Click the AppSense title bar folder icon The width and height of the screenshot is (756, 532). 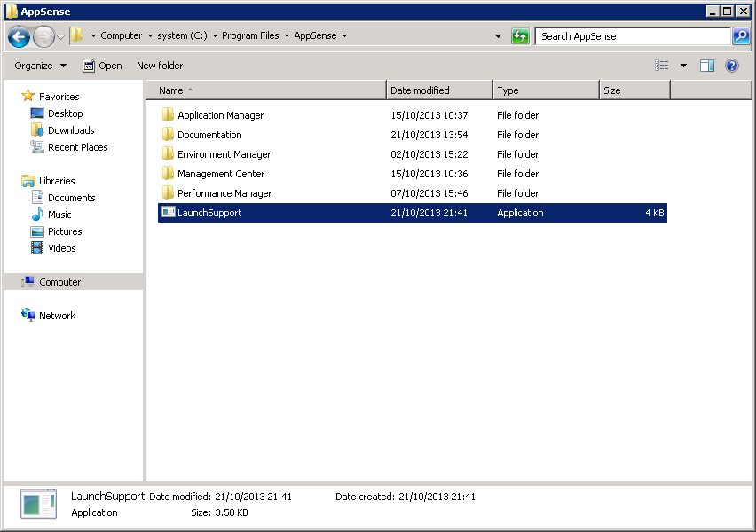pyautogui.click(x=12, y=11)
